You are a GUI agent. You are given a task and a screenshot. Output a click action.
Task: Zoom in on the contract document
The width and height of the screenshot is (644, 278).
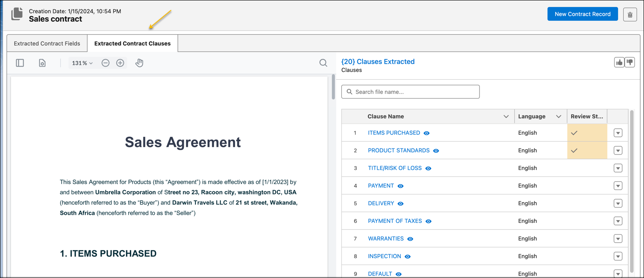(x=120, y=63)
